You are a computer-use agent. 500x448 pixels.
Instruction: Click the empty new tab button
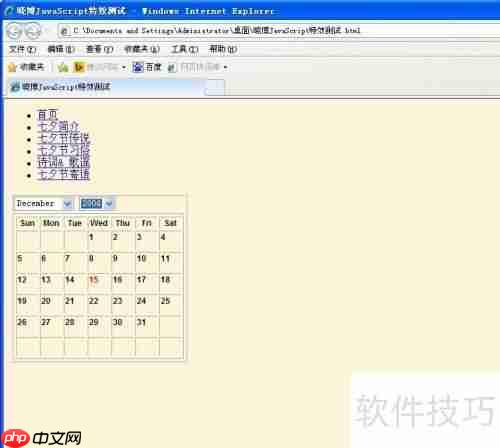coord(214,88)
